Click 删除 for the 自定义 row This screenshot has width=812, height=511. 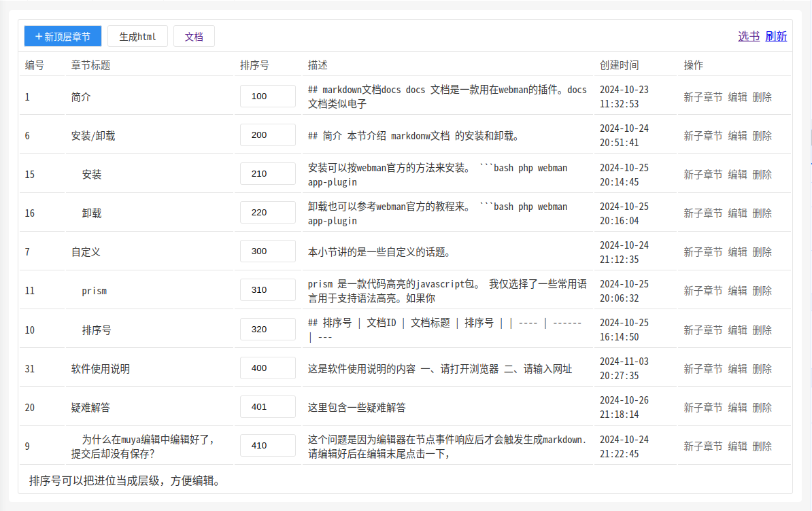pos(762,252)
